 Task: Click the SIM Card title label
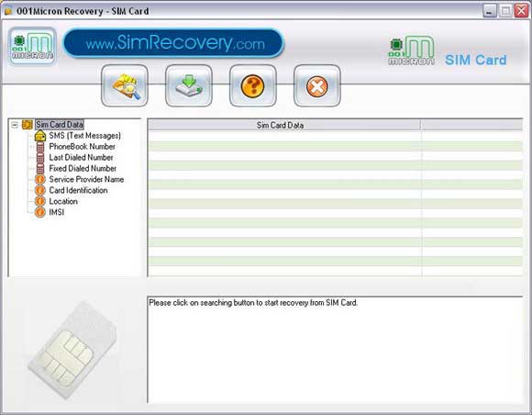coord(476,60)
